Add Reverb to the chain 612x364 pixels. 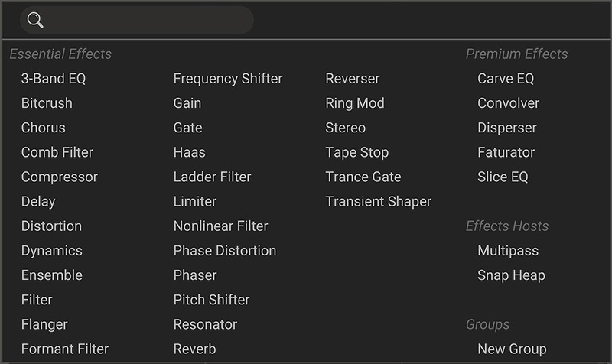(x=194, y=349)
